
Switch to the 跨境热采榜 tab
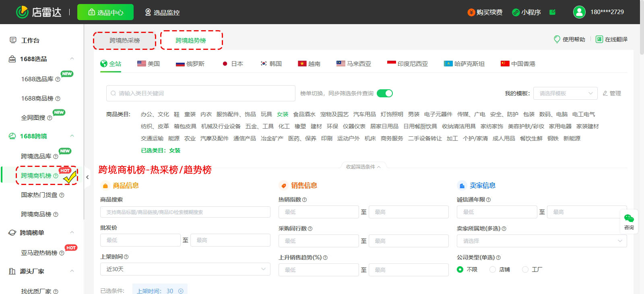[x=125, y=41]
